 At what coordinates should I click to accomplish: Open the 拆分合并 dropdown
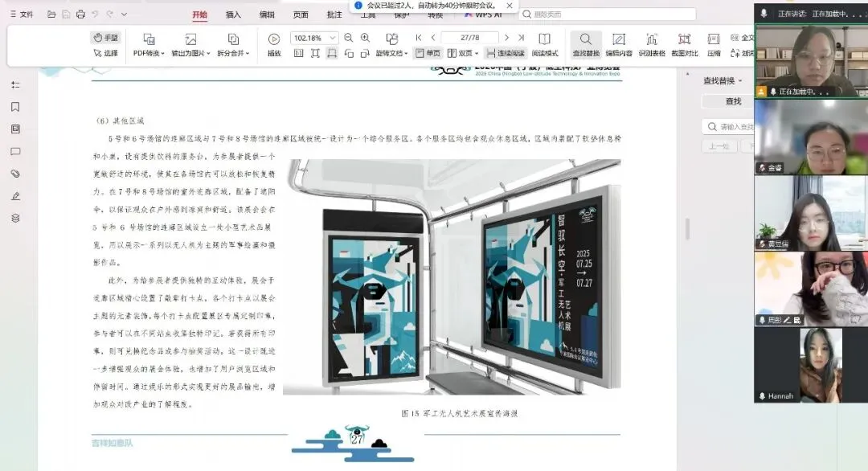click(233, 45)
